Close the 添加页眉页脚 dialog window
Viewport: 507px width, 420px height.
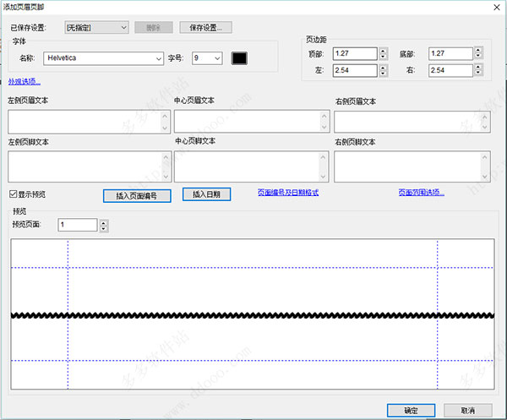[497, 7]
